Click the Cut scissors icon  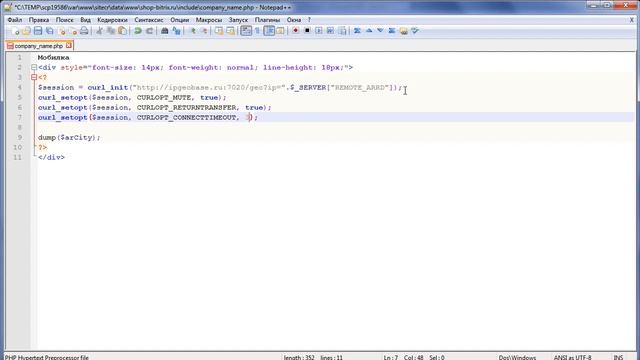99,31
